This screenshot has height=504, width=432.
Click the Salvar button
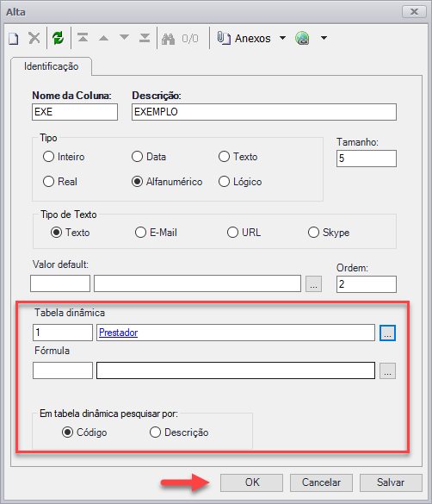(391, 482)
